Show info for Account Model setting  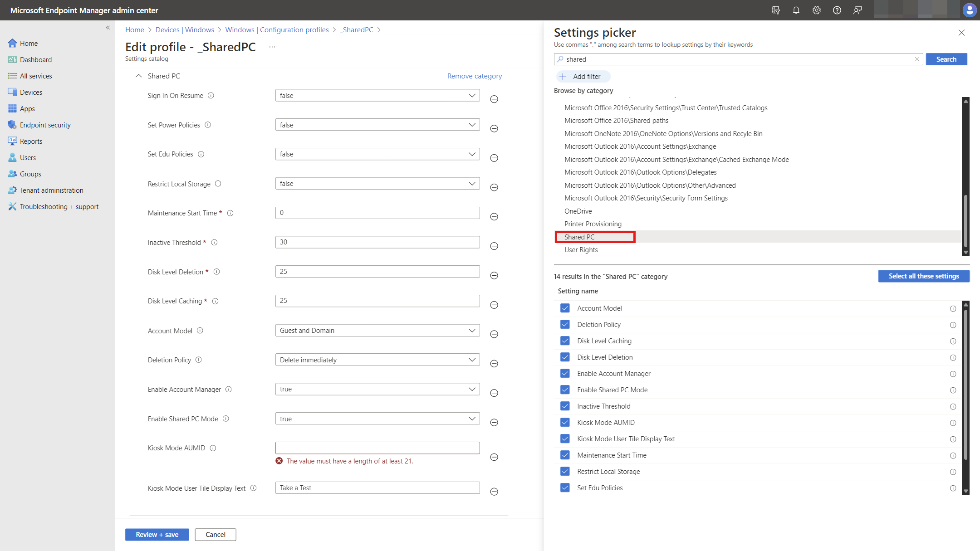pos(200,331)
